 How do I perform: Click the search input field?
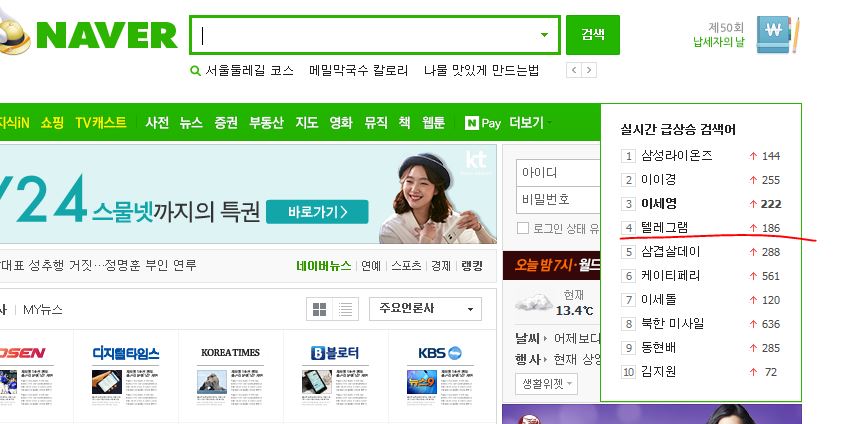tap(365, 35)
